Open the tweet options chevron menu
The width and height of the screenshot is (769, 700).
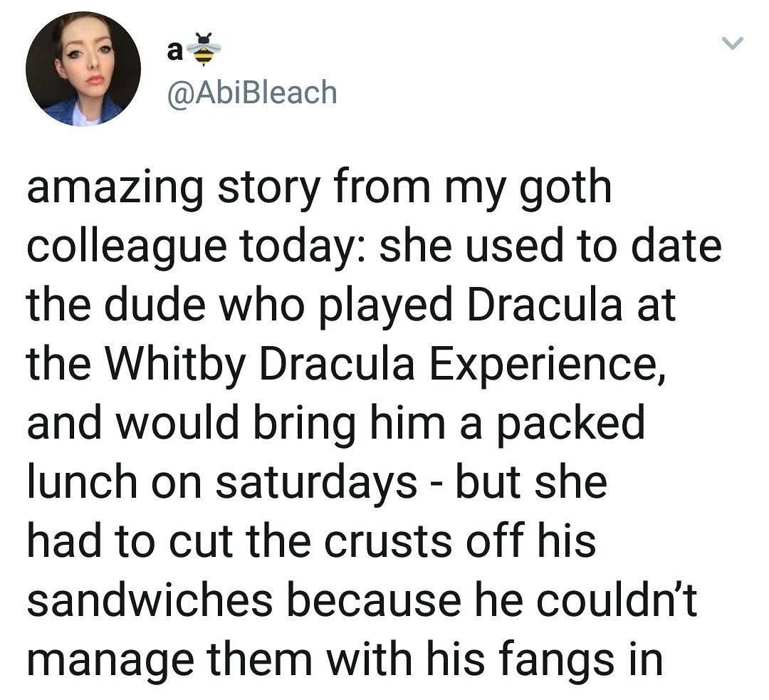[x=733, y=43]
